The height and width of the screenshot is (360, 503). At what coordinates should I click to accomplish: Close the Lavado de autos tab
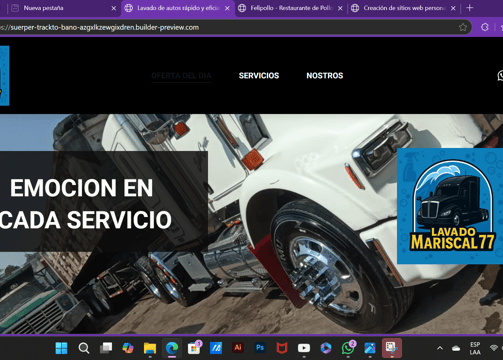click(227, 8)
